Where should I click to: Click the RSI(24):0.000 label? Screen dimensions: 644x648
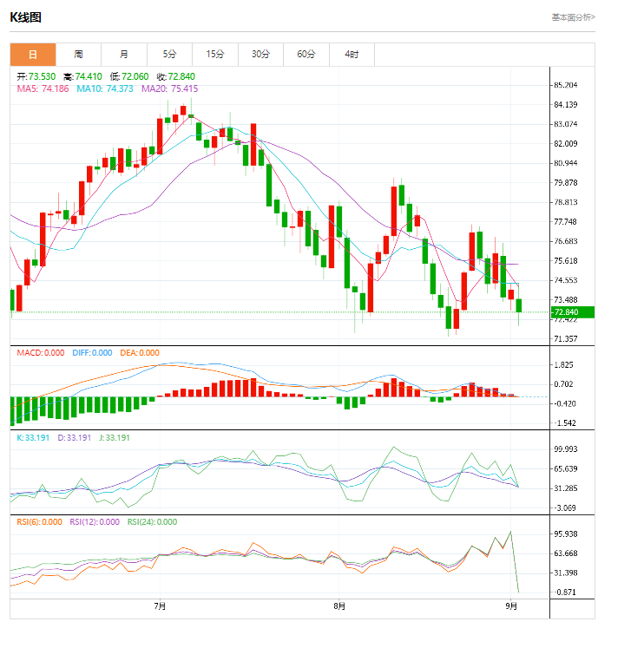coord(152,522)
